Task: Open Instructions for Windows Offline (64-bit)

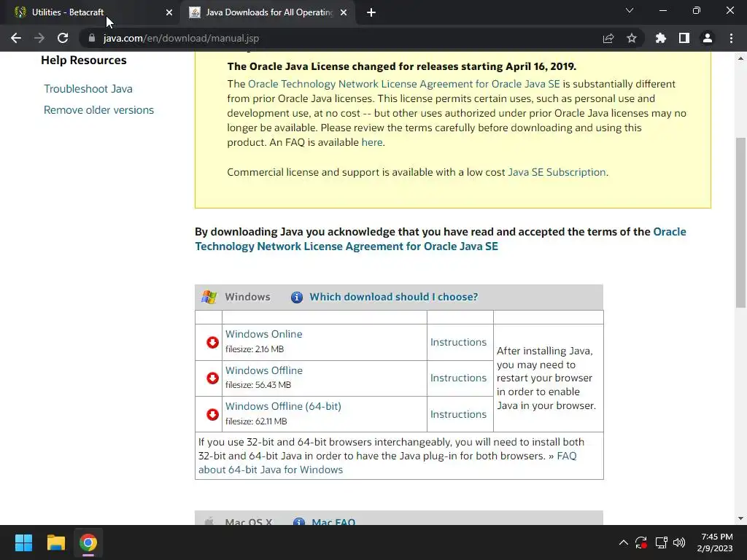Action: (458, 414)
